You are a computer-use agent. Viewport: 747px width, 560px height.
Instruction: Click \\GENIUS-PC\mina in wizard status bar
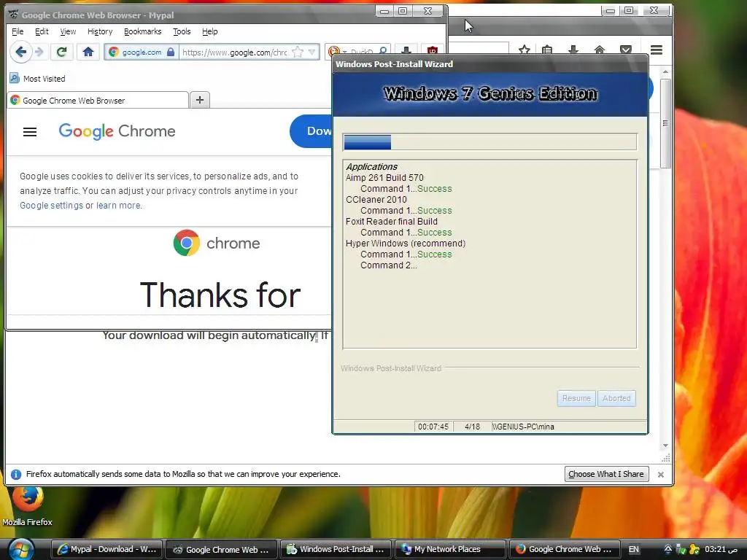click(x=523, y=427)
